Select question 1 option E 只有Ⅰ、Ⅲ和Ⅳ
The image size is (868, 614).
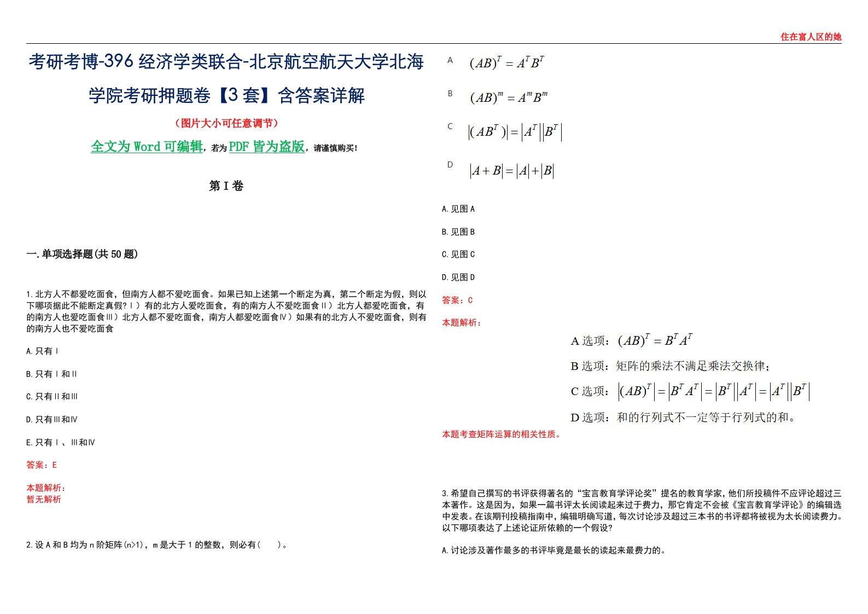tap(61, 443)
